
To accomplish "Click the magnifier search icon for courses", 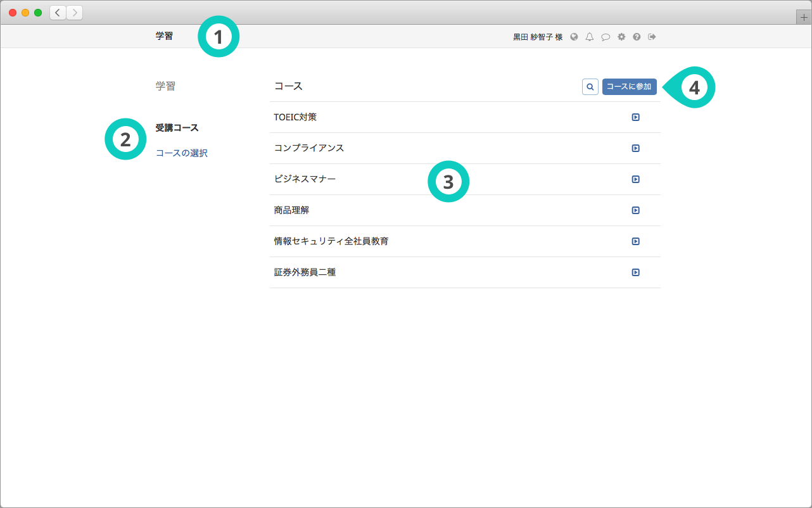I will click(590, 87).
